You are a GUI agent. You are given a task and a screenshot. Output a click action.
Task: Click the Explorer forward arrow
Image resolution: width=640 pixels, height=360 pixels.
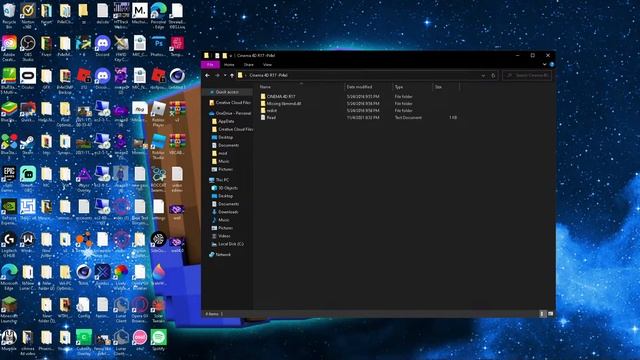217,76
